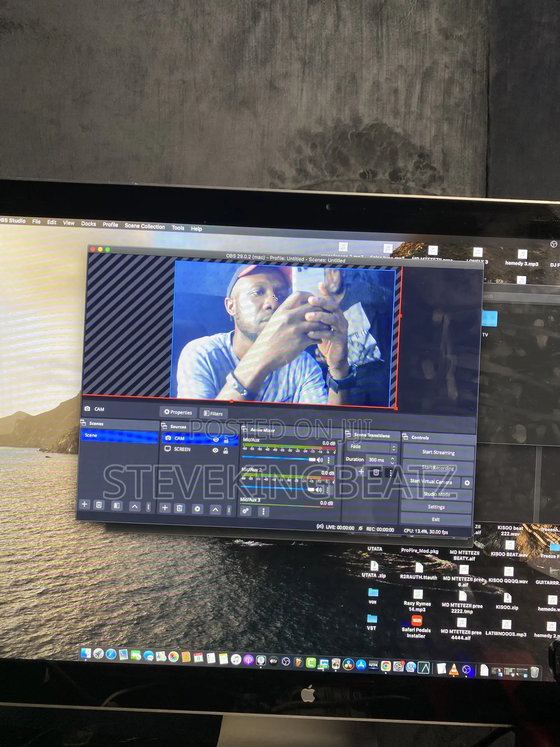Click the Start Recording button
This screenshot has height=747, width=560.
438,468
